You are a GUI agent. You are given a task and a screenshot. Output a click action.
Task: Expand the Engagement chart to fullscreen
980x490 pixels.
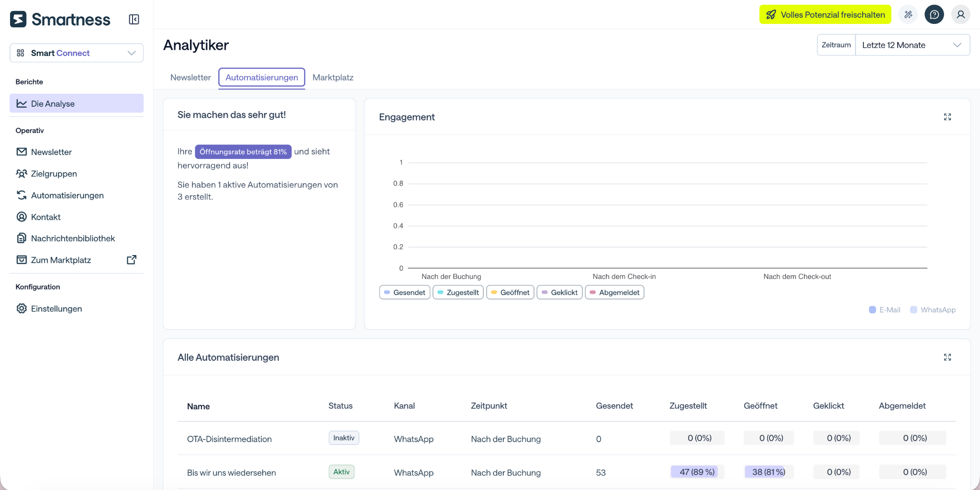coord(947,117)
